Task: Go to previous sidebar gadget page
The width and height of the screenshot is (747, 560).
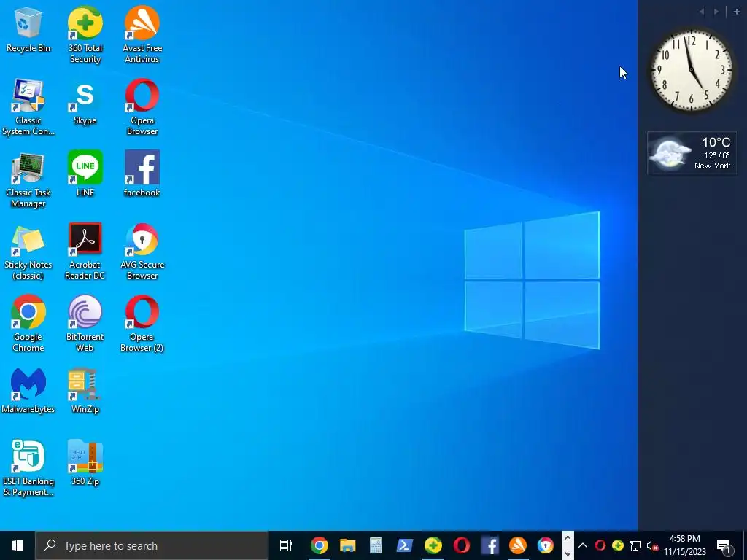Action: coord(702,12)
